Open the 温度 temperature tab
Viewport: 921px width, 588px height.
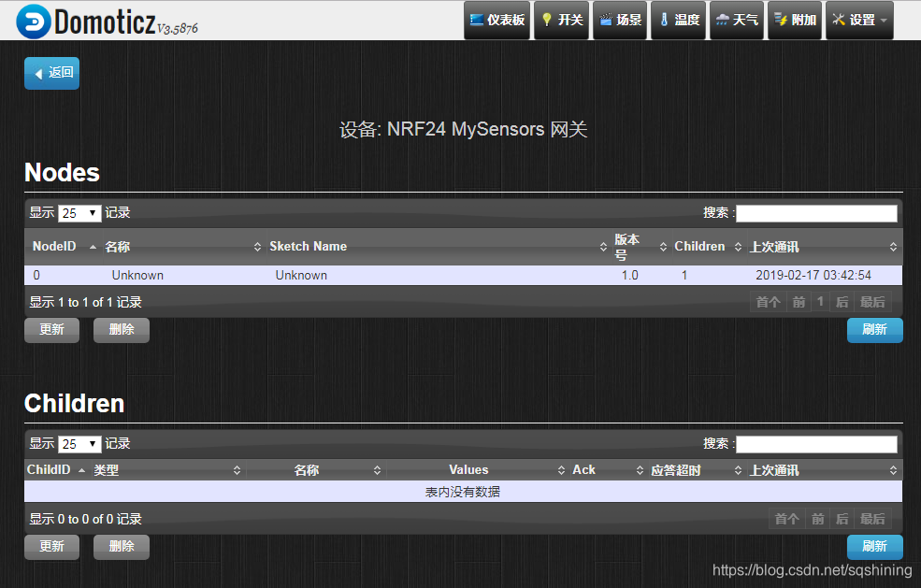click(x=679, y=20)
